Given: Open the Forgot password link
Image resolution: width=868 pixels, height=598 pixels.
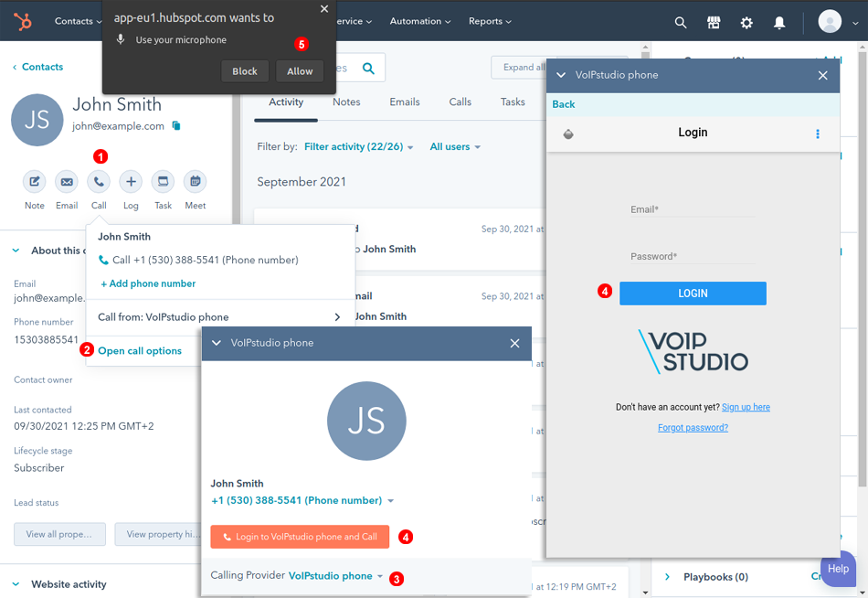Looking at the screenshot, I should coord(693,427).
